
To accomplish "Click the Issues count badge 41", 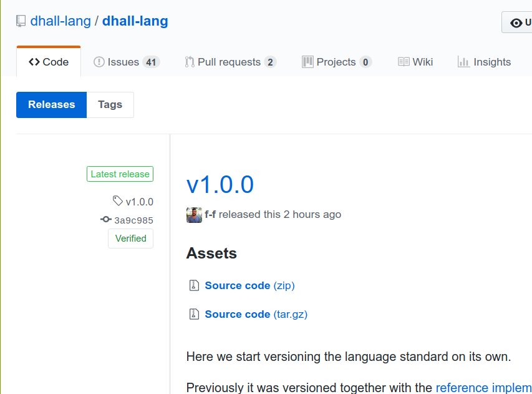I will coord(151,62).
